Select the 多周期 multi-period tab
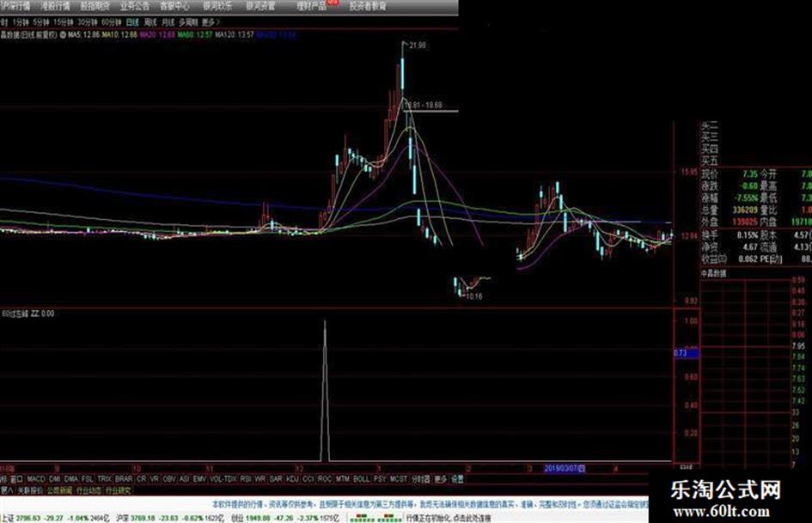This screenshot has width=812, height=523. pyautogui.click(x=188, y=22)
